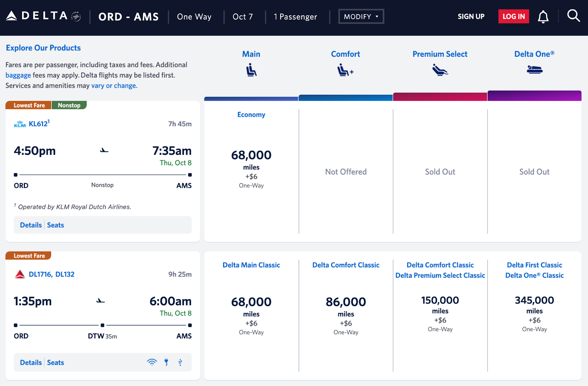Open the MODIFY search dropdown
588x386 pixels.
pos(361,16)
